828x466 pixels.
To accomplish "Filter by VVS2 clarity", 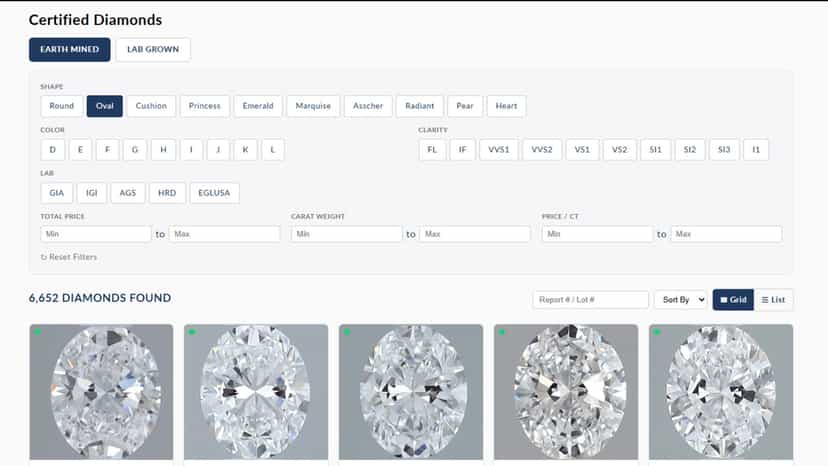I will 542,150.
